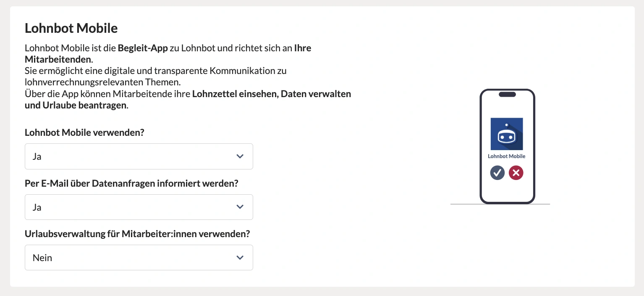Image resolution: width=644 pixels, height=296 pixels.
Task: Click the 'Lohnbot Mobile' caption under the logo
Action: (x=506, y=156)
